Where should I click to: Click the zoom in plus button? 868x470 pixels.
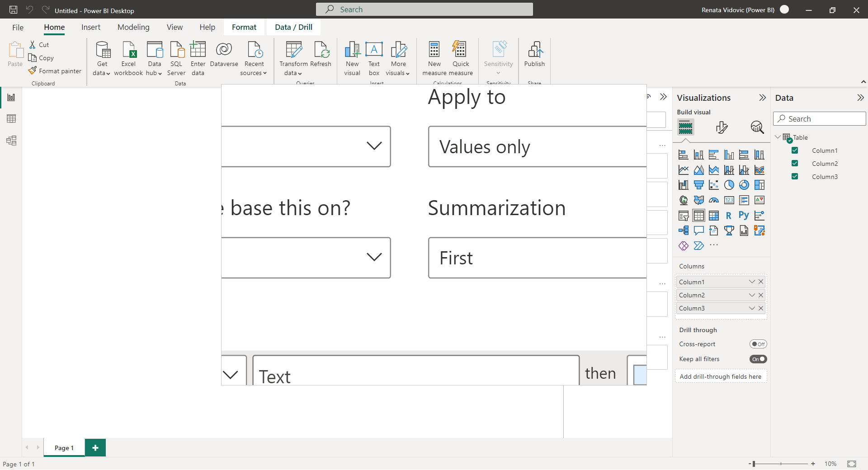tap(813, 464)
